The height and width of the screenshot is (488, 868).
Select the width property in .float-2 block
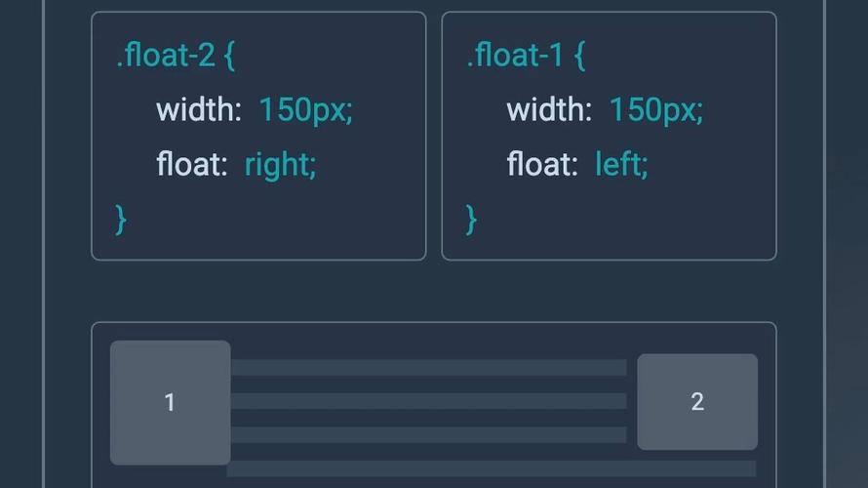point(198,109)
